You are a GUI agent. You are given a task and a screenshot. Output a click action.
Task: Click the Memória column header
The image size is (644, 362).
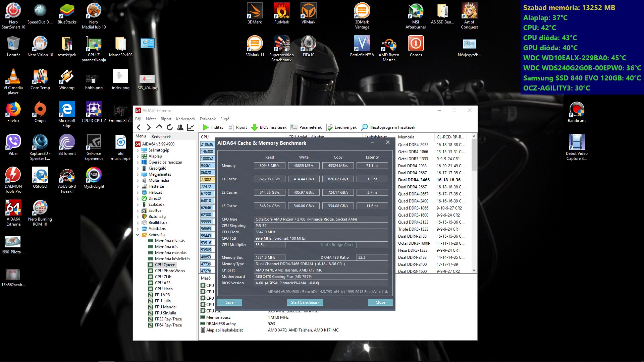point(415,137)
